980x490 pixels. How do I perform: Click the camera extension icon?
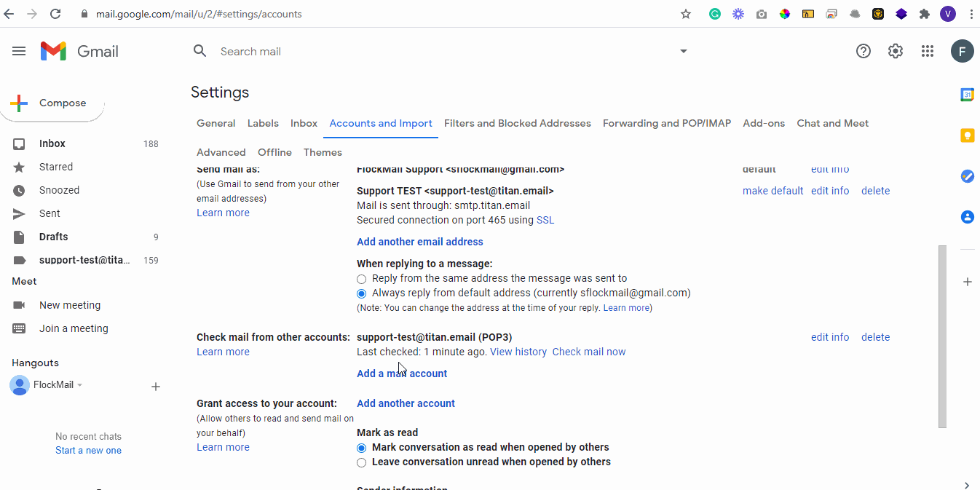coord(762,14)
